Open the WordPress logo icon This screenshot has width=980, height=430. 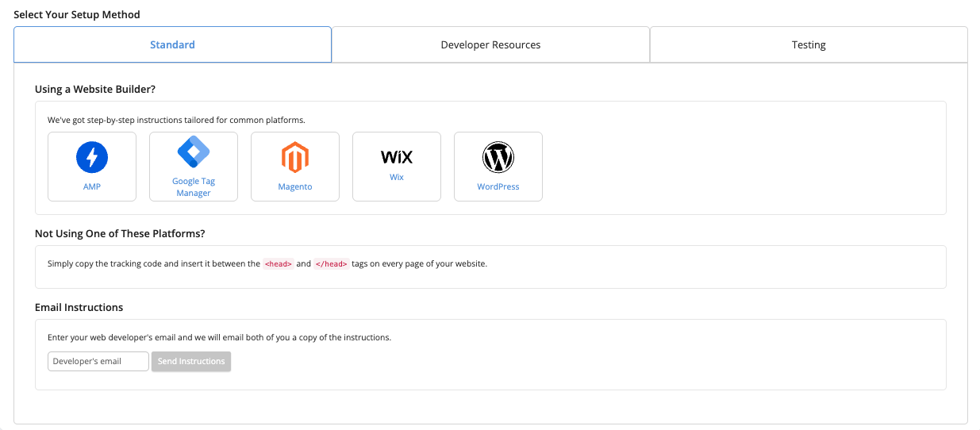498,157
